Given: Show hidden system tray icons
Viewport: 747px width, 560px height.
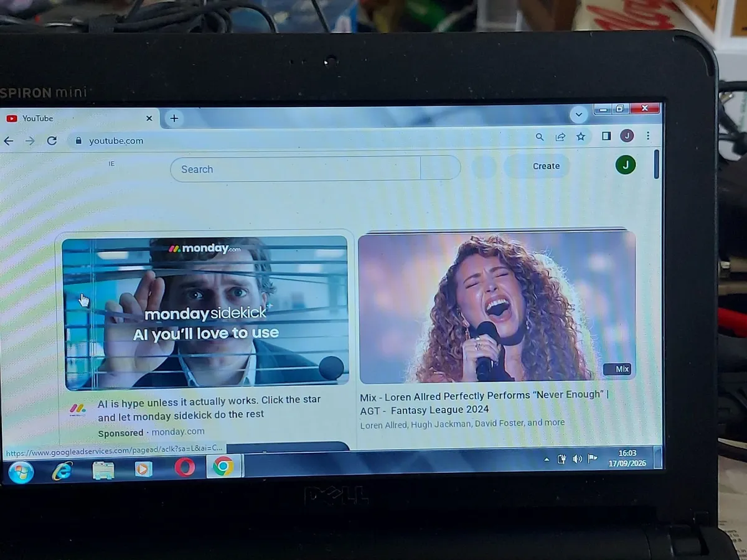Looking at the screenshot, I should [547, 460].
